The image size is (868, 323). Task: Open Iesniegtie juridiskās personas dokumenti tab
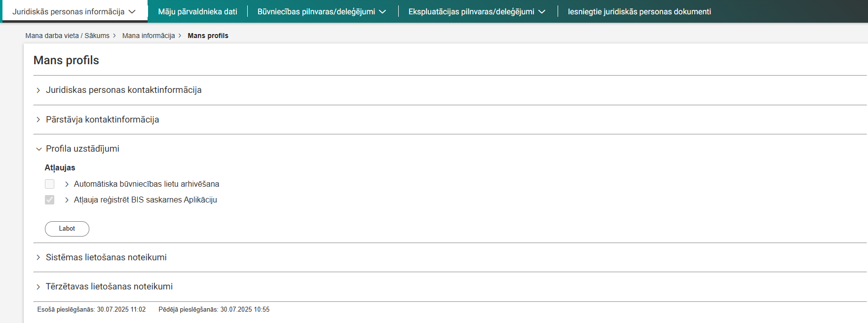tap(639, 11)
